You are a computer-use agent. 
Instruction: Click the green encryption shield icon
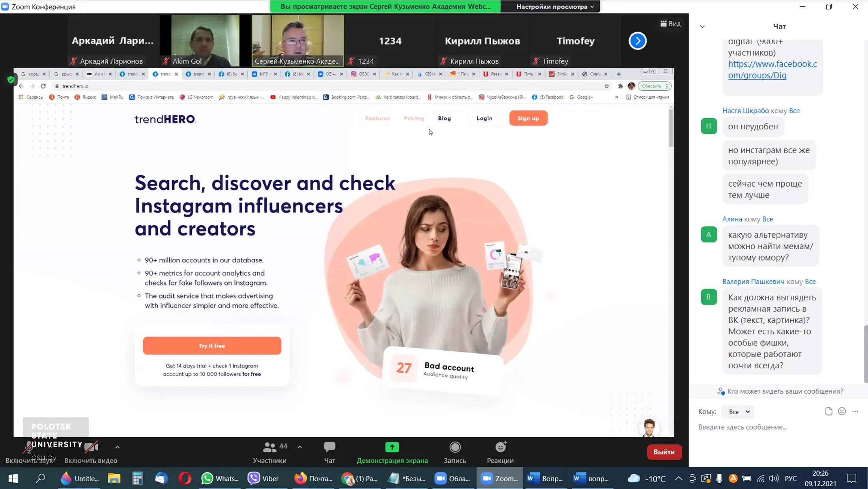pos(11,80)
